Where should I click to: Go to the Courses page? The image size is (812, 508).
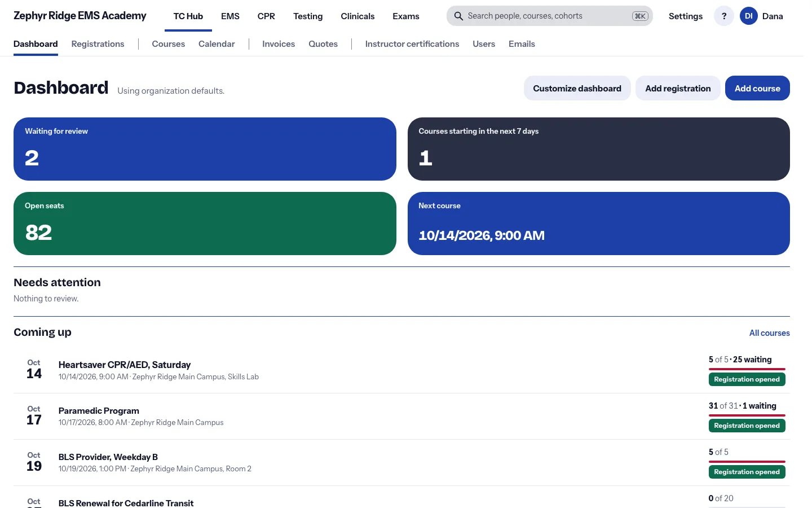click(169, 44)
